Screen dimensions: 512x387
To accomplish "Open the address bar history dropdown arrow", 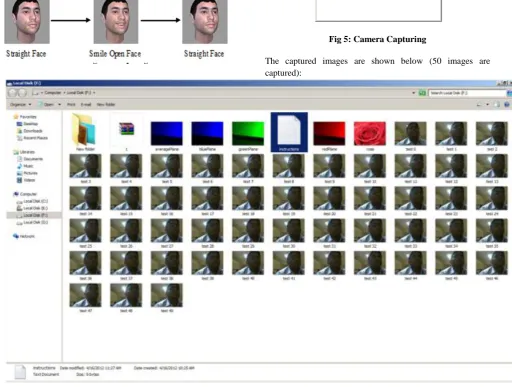I will point(414,93).
